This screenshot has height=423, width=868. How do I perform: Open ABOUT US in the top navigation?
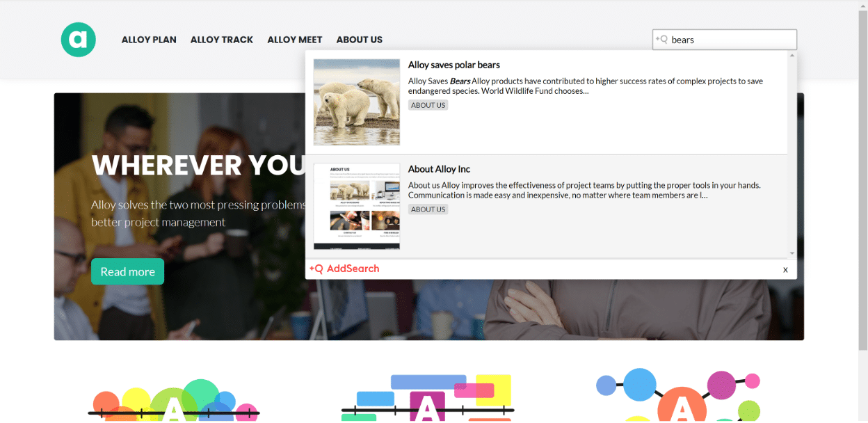(x=360, y=40)
